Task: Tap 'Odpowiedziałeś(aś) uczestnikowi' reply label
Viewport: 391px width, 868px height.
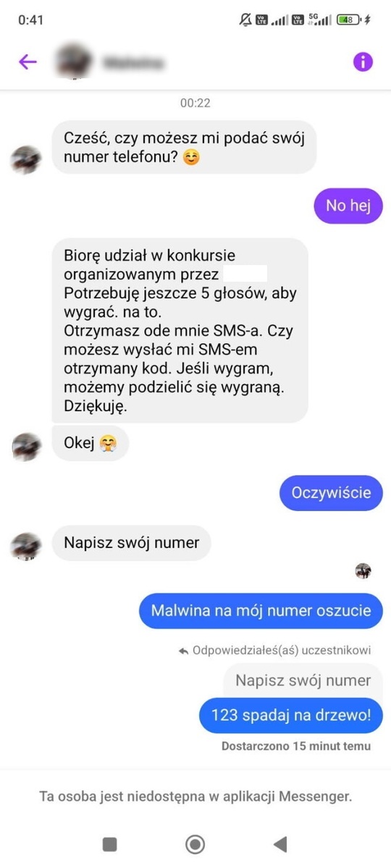Action: coord(274,650)
